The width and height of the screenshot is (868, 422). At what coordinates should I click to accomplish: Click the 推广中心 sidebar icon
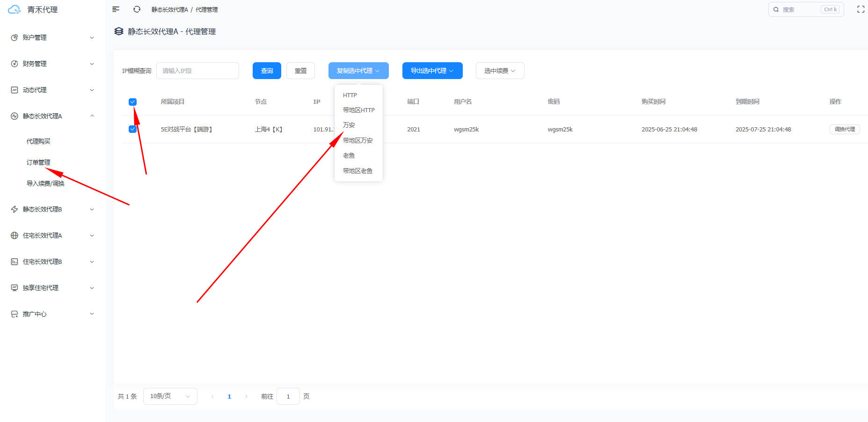15,314
